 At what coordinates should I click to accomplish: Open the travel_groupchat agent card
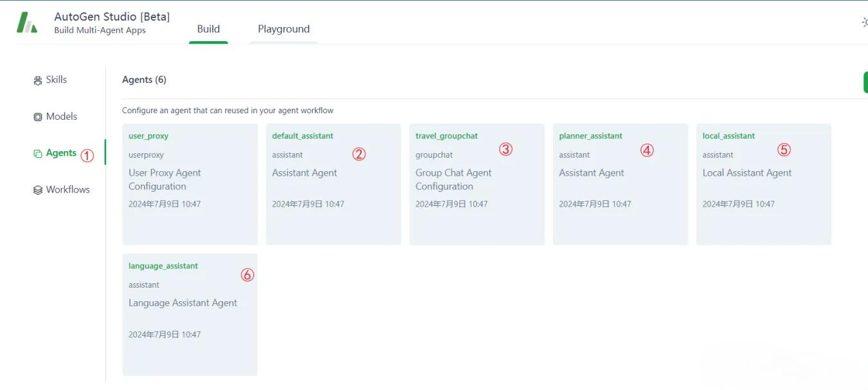pyautogui.click(x=477, y=184)
